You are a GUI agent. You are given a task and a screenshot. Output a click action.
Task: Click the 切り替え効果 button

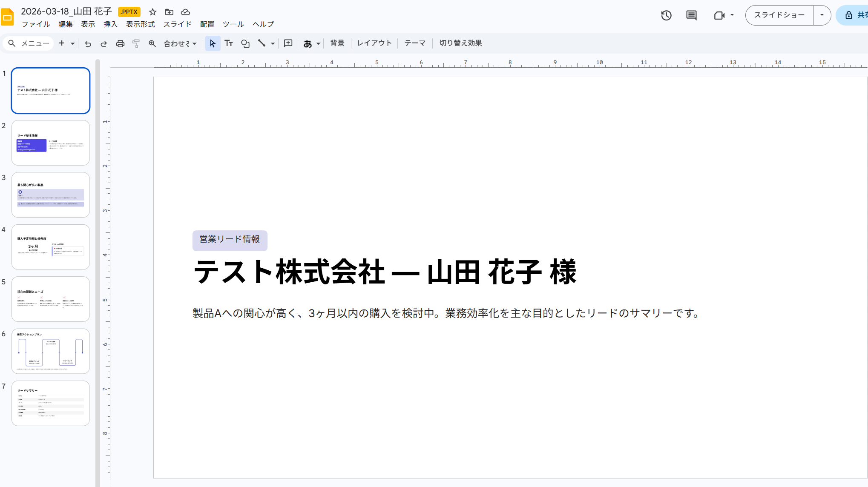point(460,43)
